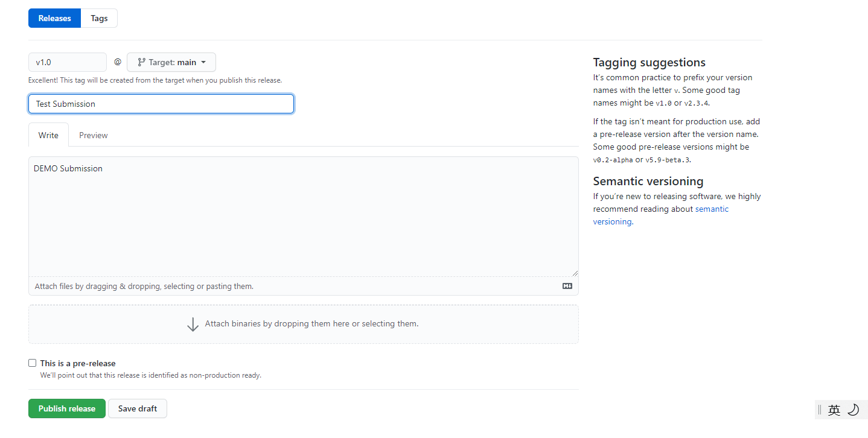This screenshot has height=438, width=868.
Task: Click the Markdown icon below the description box
Action: (567, 286)
